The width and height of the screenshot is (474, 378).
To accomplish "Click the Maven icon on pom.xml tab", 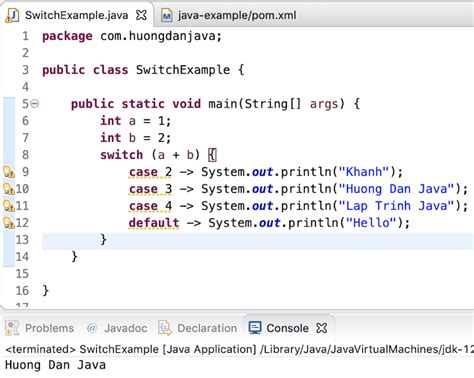I will (167, 16).
